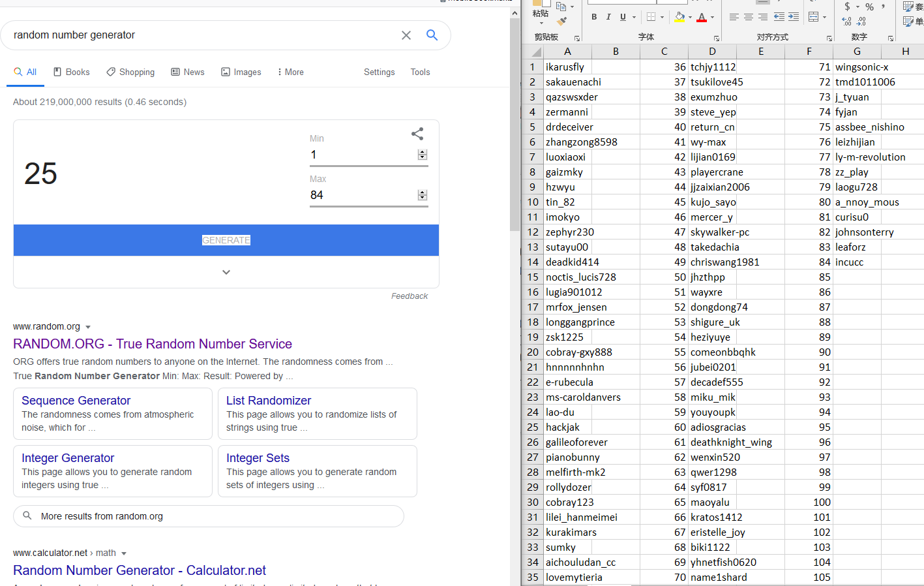Viewport: 924px width, 586px height.
Task: Click the Feedback link below the widget
Action: (410, 296)
